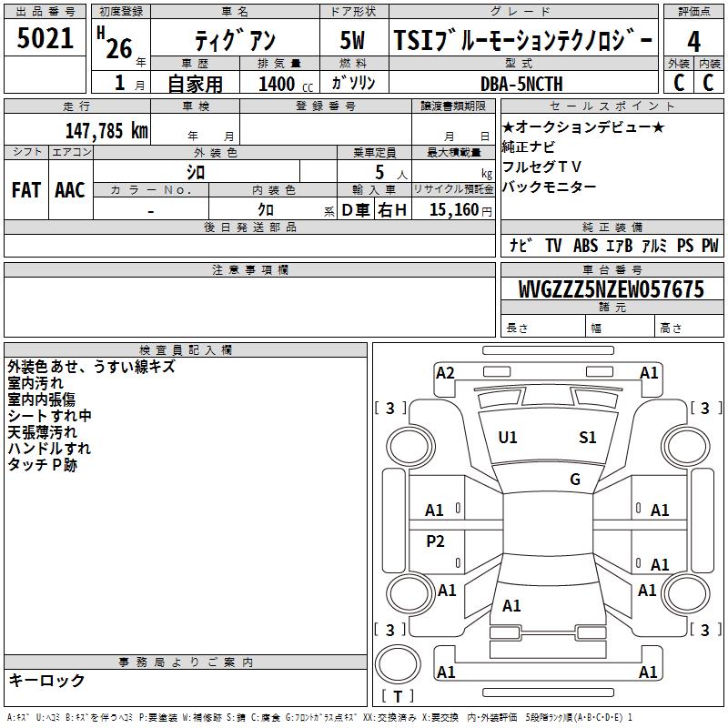Select inspector note 外装色あせ、うすい線キズ
This screenshot has height=728, width=728.
(92, 367)
